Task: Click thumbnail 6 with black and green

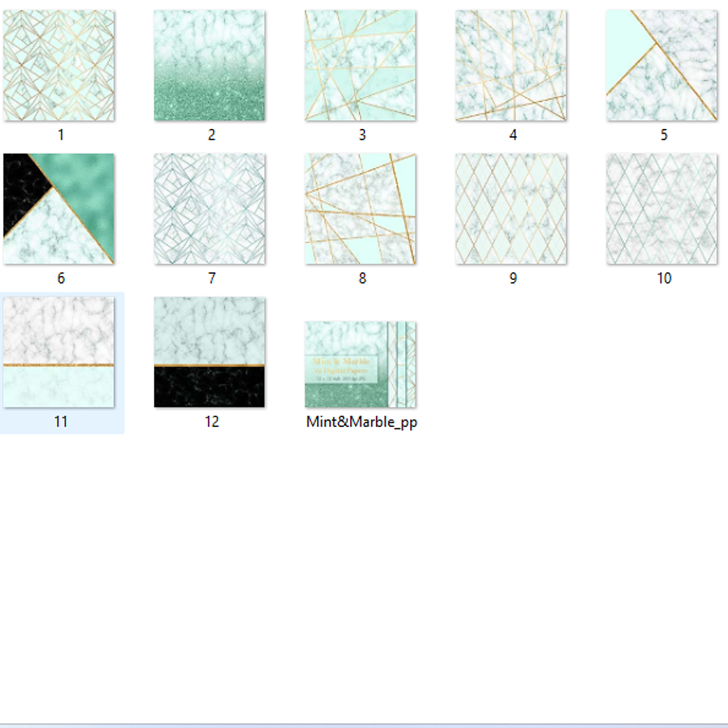Action: [59, 208]
